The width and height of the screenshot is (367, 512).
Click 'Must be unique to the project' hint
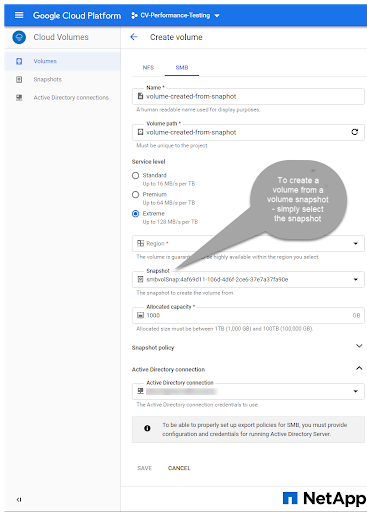coord(172,146)
